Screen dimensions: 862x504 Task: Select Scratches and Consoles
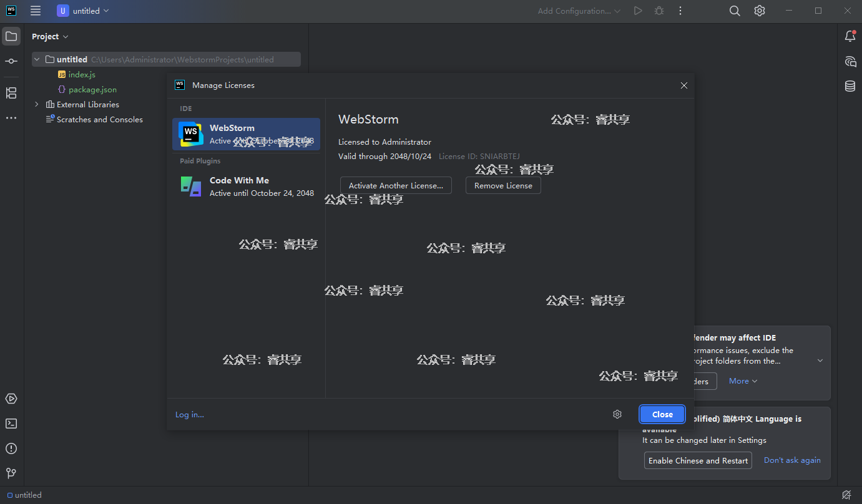94,119
